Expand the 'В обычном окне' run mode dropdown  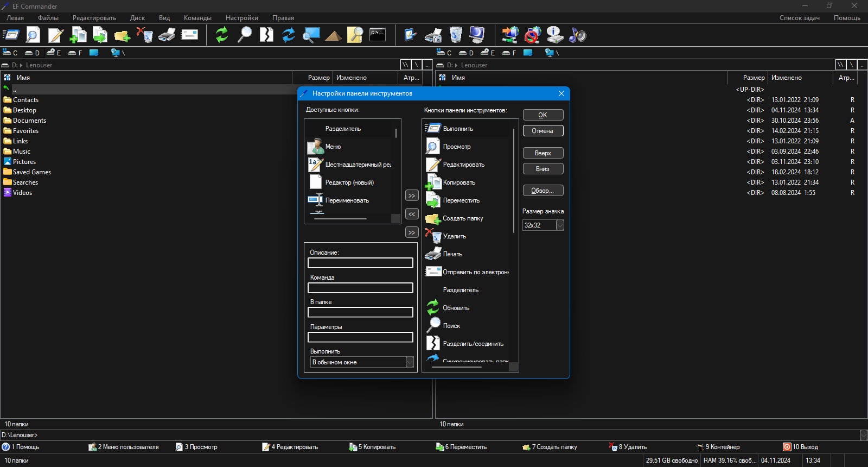point(362,362)
